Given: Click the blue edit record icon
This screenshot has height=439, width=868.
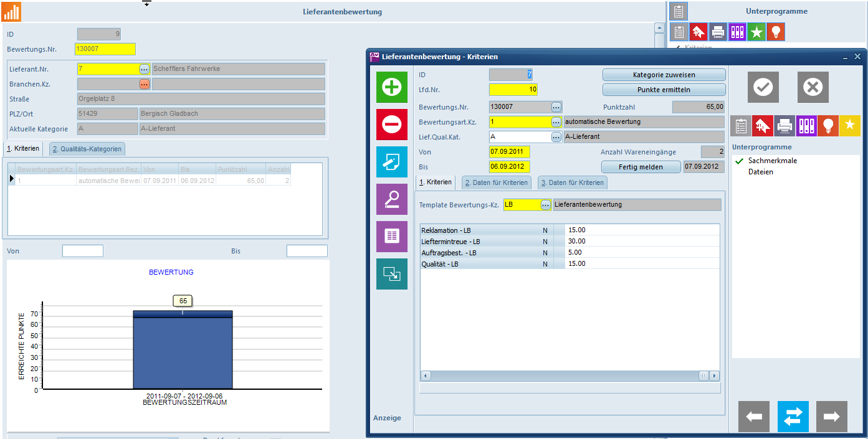Looking at the screenshot, I should (x=391, y=162).
